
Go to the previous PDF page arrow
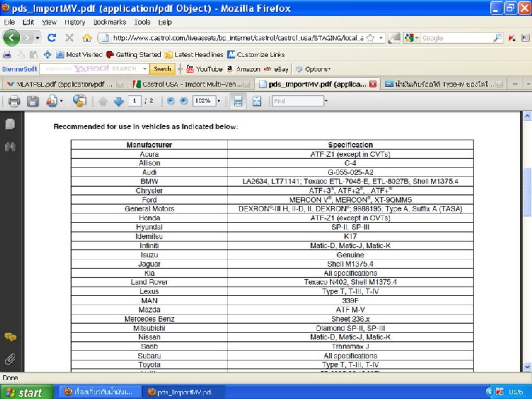(103, 101)
